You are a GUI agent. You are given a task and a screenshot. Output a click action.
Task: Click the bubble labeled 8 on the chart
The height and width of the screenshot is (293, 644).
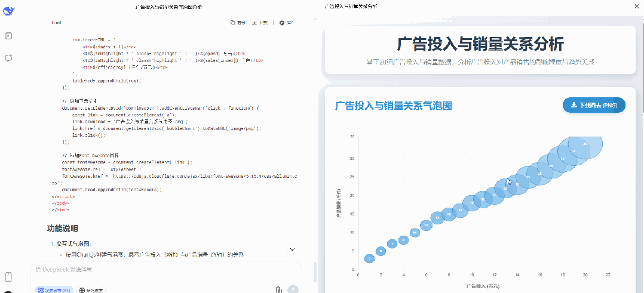404,240
